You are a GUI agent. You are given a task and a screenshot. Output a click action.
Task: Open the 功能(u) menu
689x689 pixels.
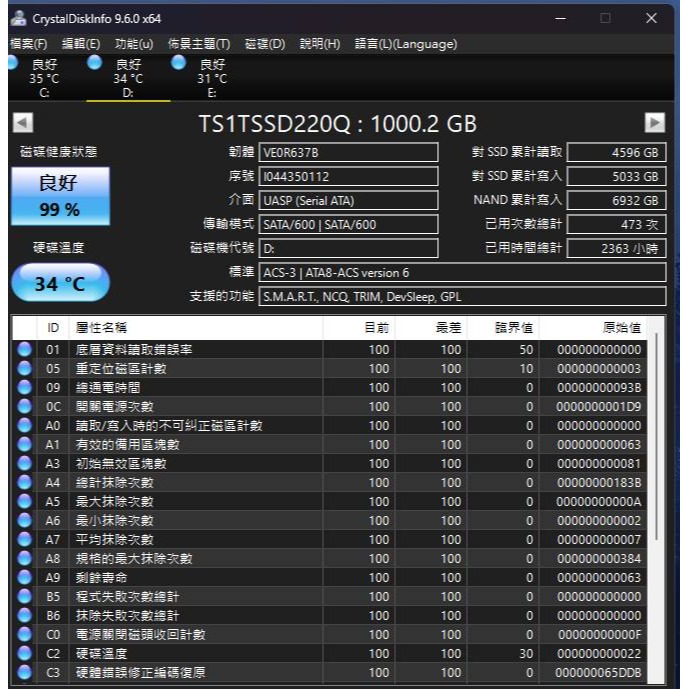[134, 44]
